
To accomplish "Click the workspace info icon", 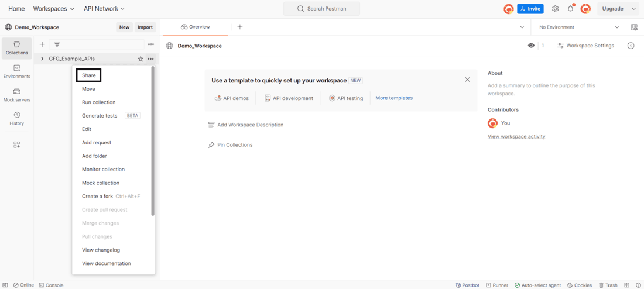I will (631, 46).
